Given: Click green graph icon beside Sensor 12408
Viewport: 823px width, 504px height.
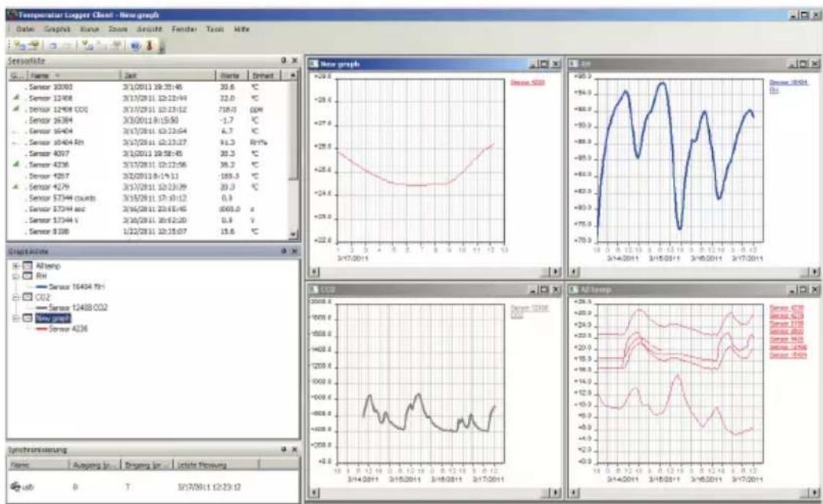Looking at the screenshot, I should (x=16, y=98).
